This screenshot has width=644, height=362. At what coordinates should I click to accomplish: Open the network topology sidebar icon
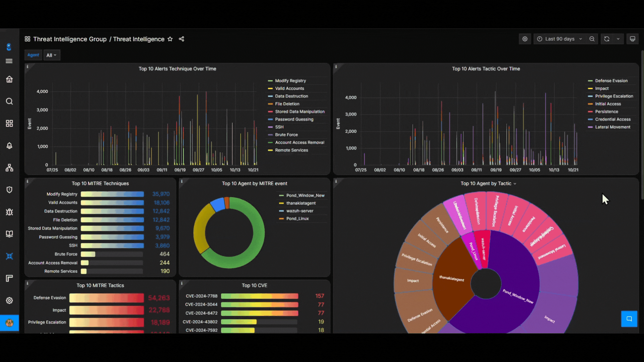[x=9, y=168]
